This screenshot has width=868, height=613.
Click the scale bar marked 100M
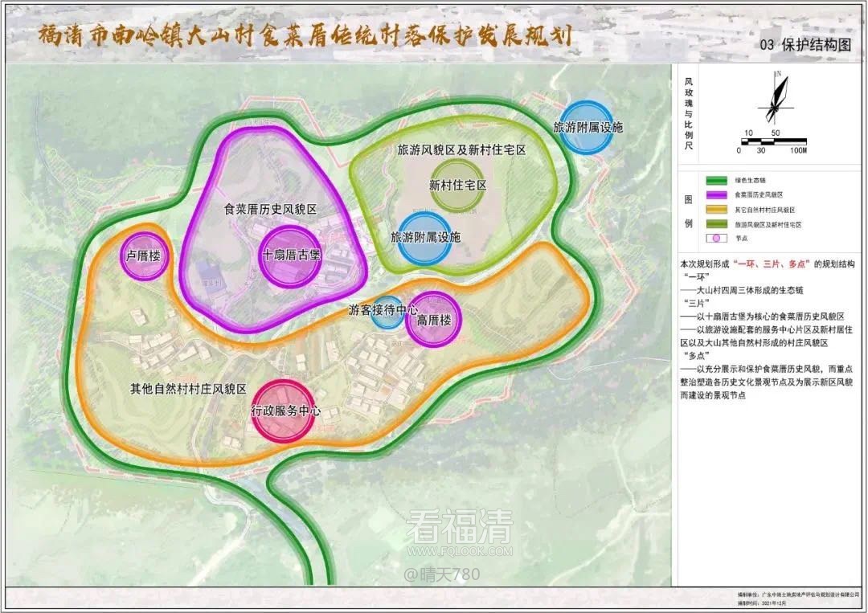(772, 142)
